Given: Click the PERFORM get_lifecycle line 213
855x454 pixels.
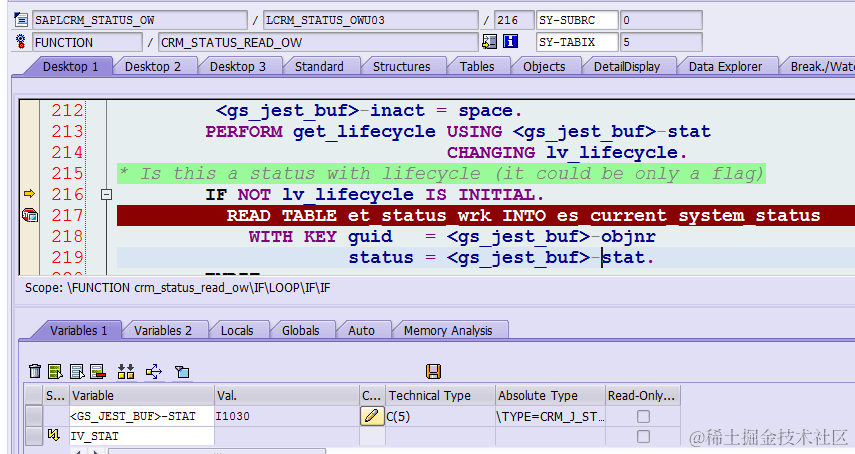Looking at the screenshot, I should tap(458, 131).
